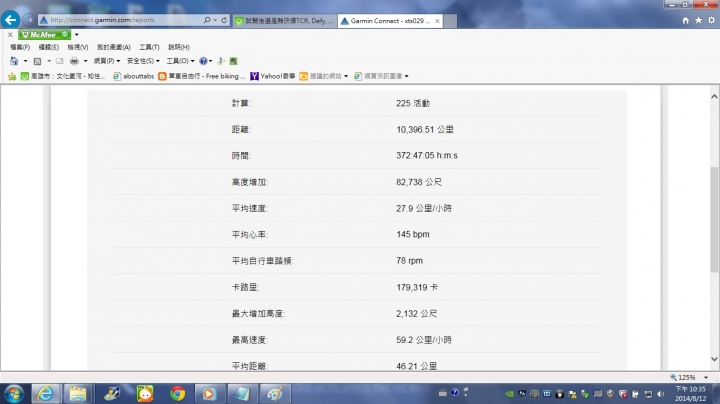Image resolution: width=720 pixels, height=404 pixels.
Task: Refresh the Garmin Connect page
Action: [224, 20]
